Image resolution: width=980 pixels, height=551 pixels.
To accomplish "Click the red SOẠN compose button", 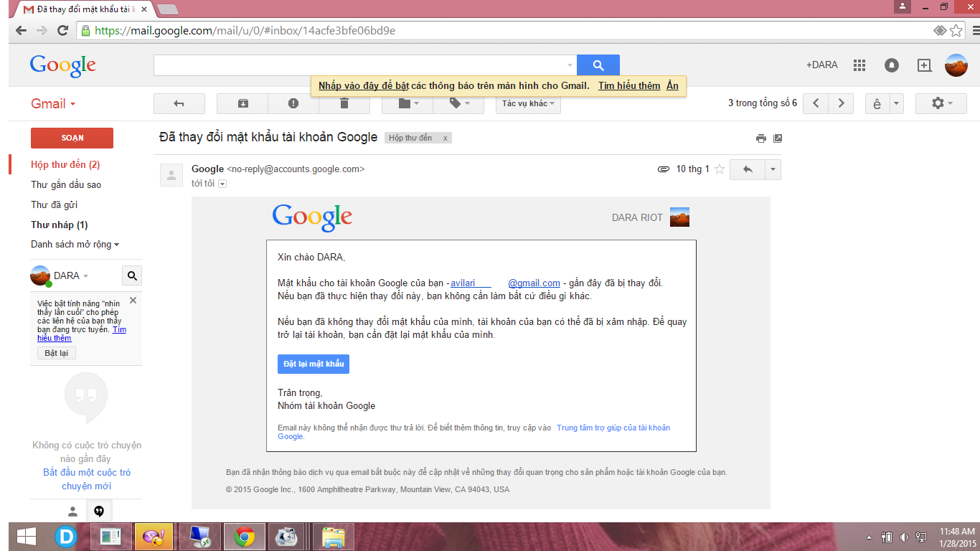I will tap(72, 138).
